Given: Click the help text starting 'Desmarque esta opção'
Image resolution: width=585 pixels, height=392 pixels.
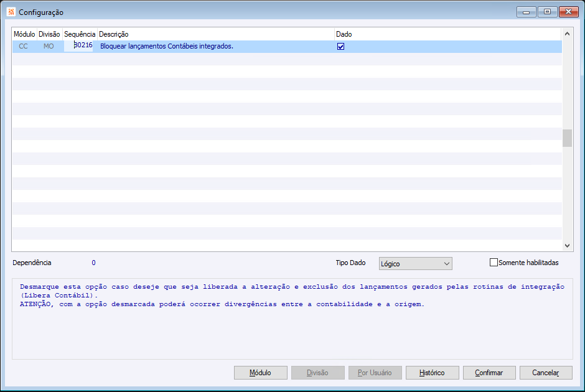Looking at the screenshot, I should point(292,296).
